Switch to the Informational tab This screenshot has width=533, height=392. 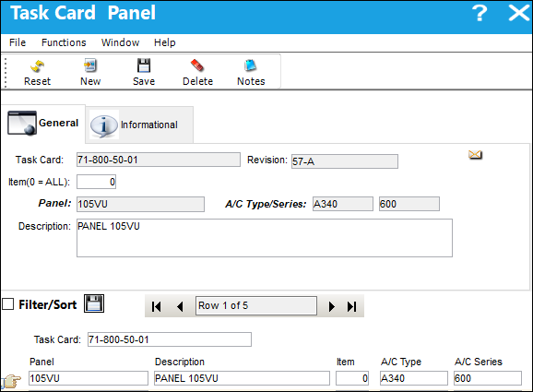(139, 125)
